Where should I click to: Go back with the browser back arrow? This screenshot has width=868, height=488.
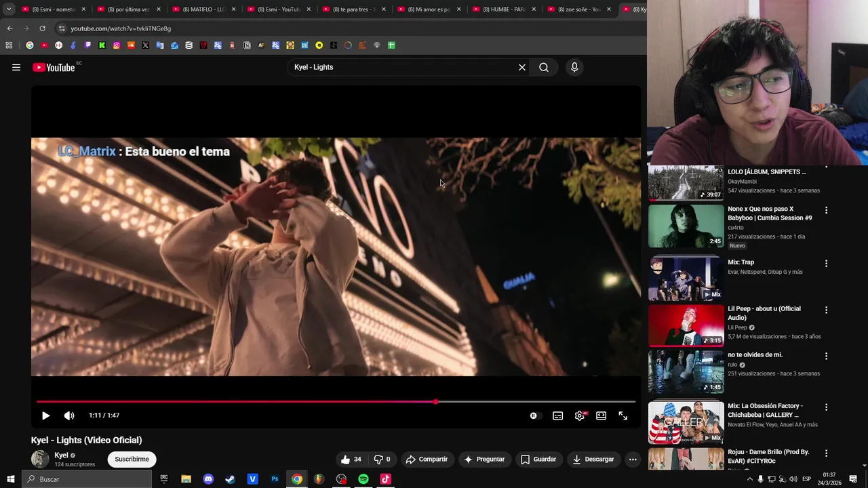[9, 28]
